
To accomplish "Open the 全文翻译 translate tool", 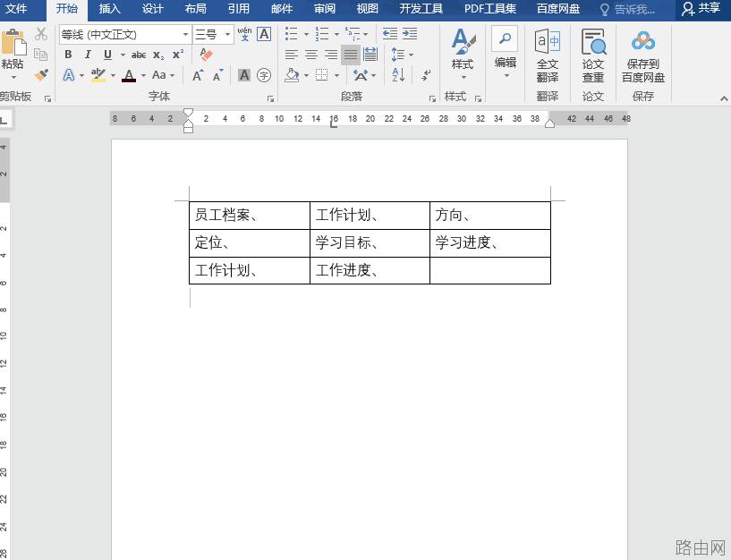I will pyautogui.click(x=548, y=55).
